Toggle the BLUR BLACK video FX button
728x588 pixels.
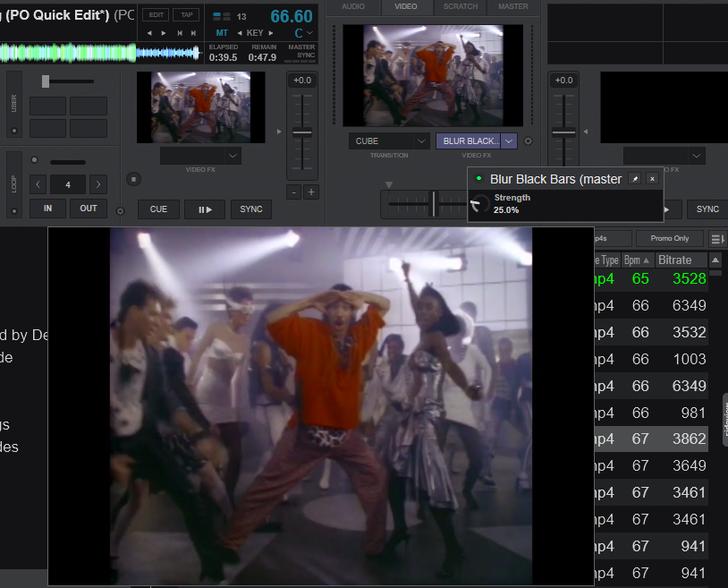point(469,141)
